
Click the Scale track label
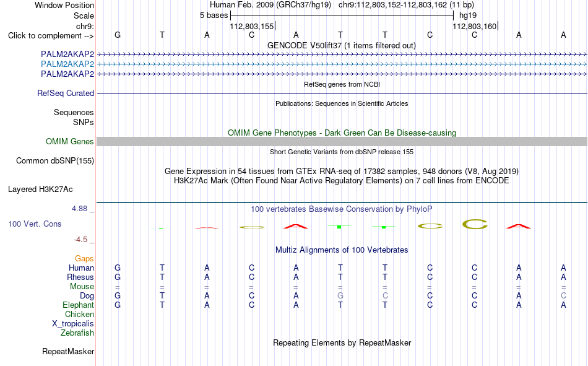84,15
